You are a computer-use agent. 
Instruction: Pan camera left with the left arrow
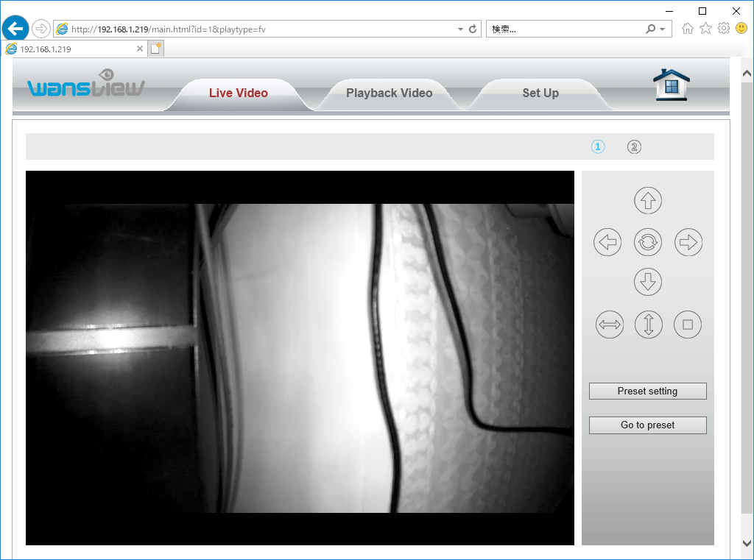point(607,242)
